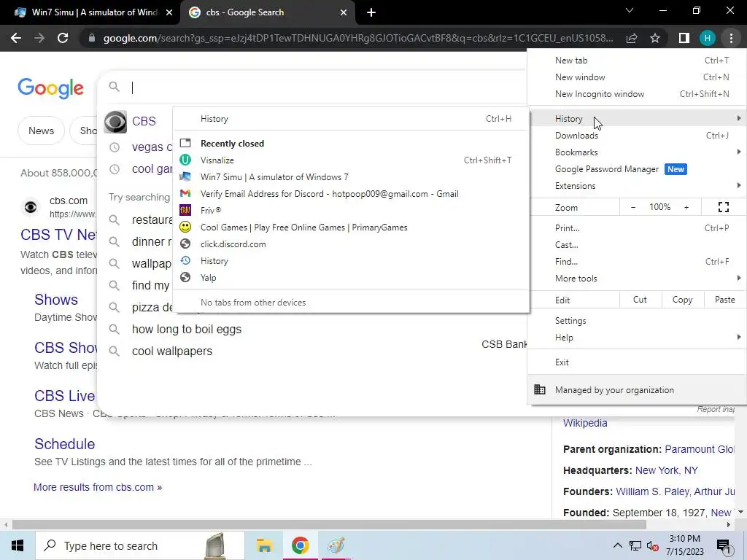Bookmark this page with the star icon
This screenshot has height=560, width=747.
(655, 38)
